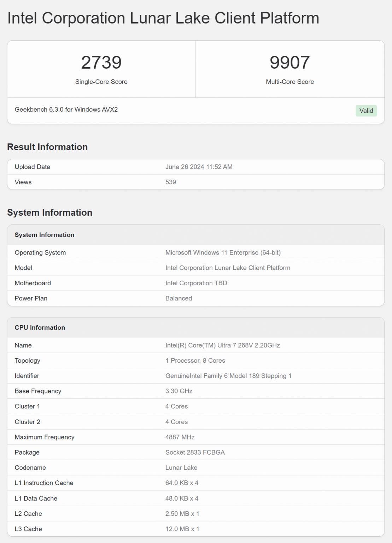Select the Single-Core Score 2739
This screenshot has height=543, width=392.
click(x=101, y=63)
